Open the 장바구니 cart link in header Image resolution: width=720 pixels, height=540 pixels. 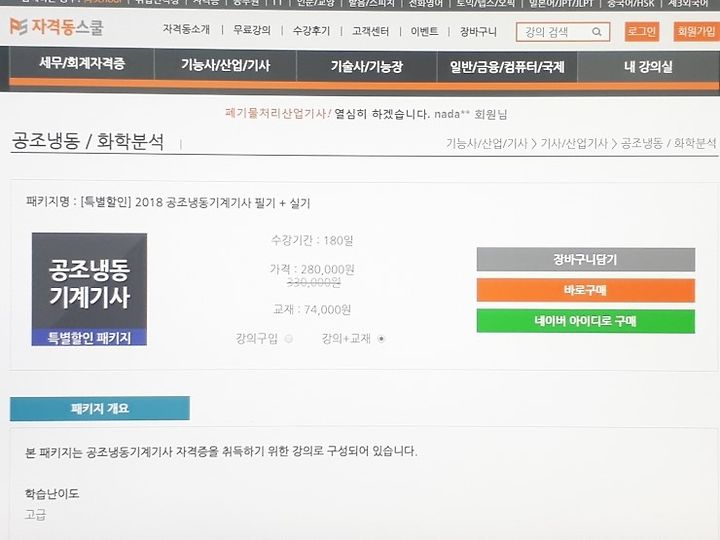[x=478, y=32]
